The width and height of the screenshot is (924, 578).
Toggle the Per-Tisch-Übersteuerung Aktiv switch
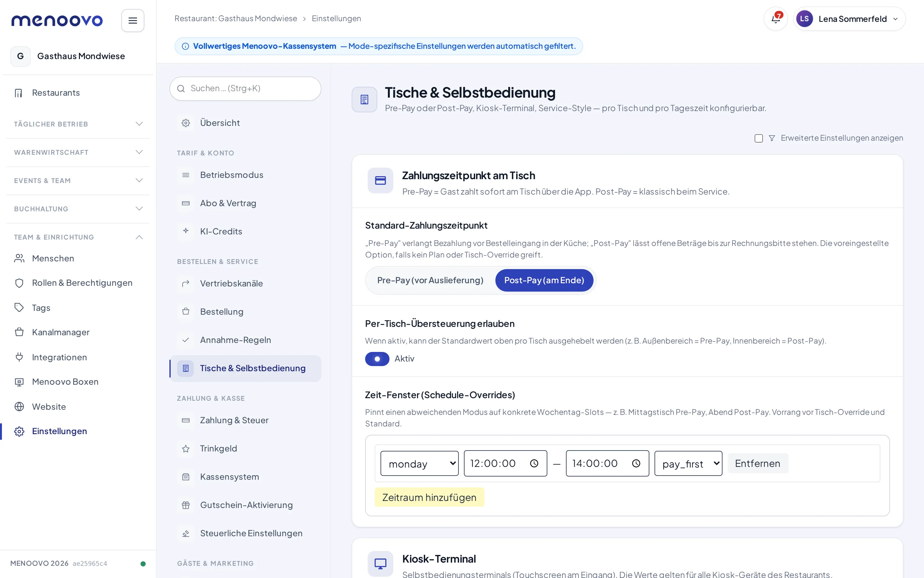[x=377, y=359]
